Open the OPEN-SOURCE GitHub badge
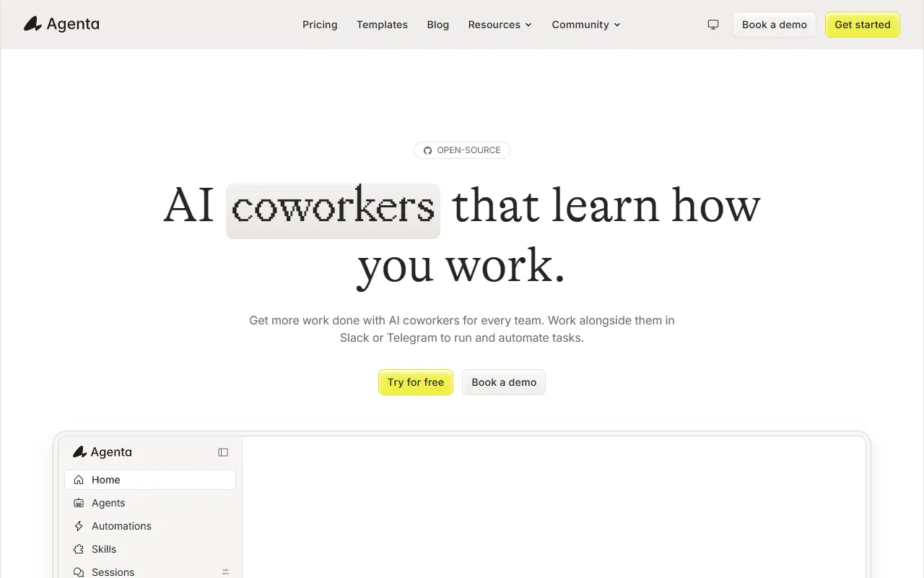 pyautogui.click(x=462, y=150)
